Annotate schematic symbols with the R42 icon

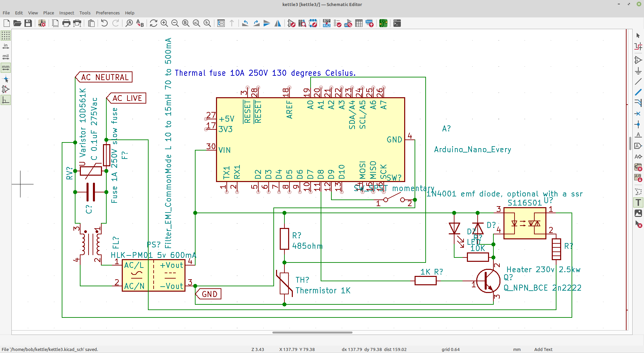coord(326,23)
